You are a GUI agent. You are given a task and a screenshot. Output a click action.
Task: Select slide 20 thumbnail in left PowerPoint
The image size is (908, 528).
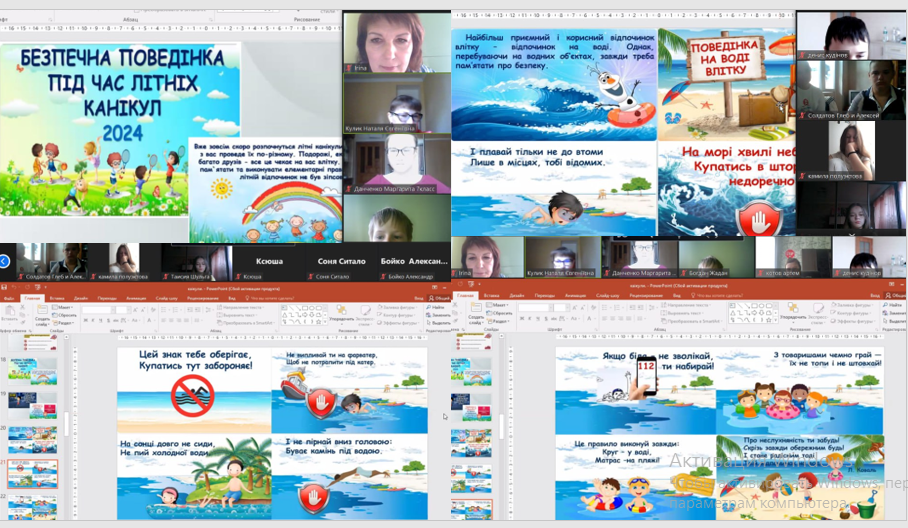32,440
